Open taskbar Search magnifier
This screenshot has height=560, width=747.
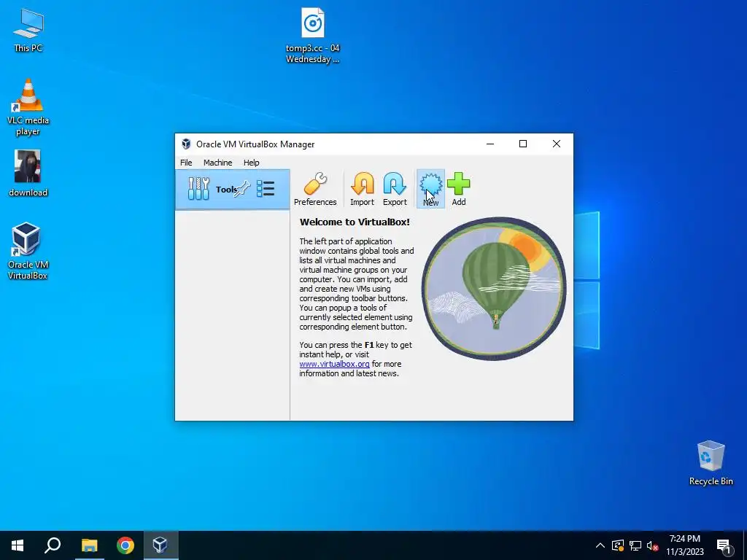click(x=53, y=545)
